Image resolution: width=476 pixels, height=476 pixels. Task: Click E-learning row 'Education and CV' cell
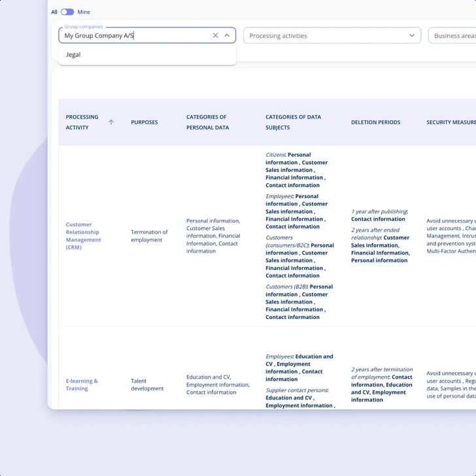point(218,384)
